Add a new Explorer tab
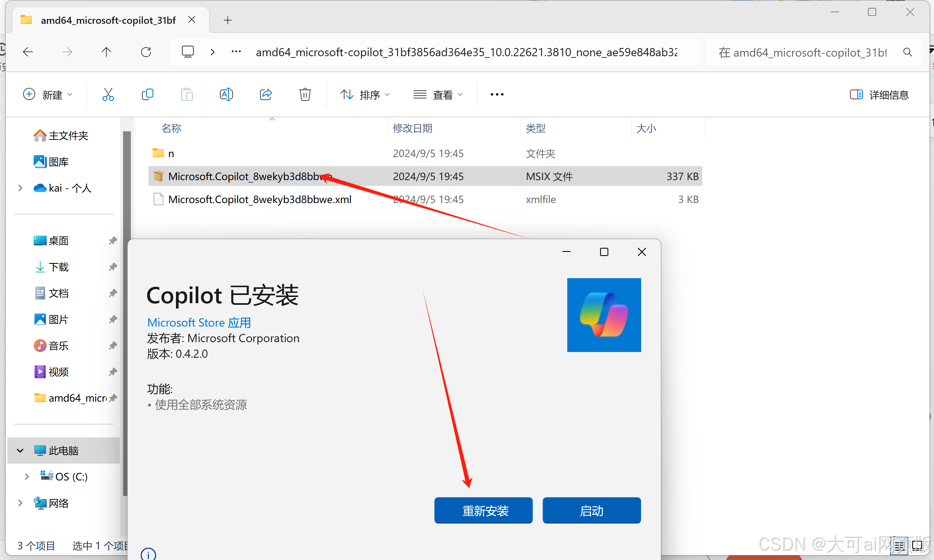Viewport: 934px width, 560px height. click(x=228, y=20)
